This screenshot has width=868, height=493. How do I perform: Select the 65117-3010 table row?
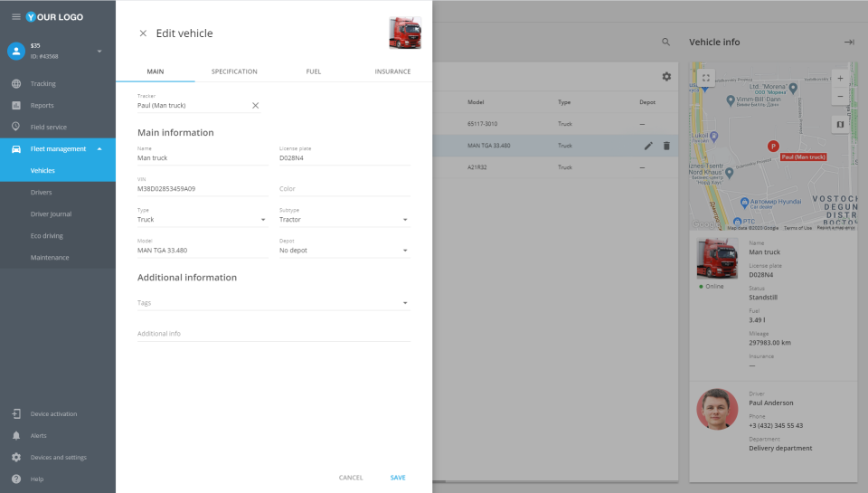pos(555,124)
